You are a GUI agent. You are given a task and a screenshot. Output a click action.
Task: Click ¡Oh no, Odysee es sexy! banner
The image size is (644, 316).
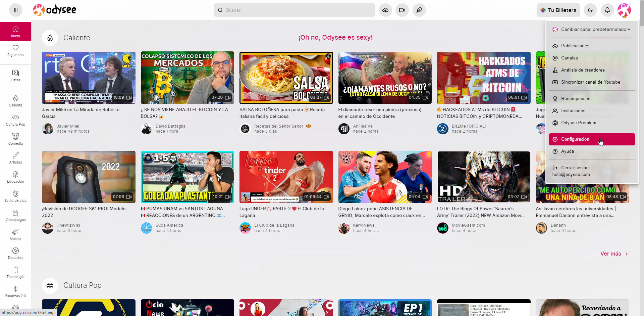(335, 38)
